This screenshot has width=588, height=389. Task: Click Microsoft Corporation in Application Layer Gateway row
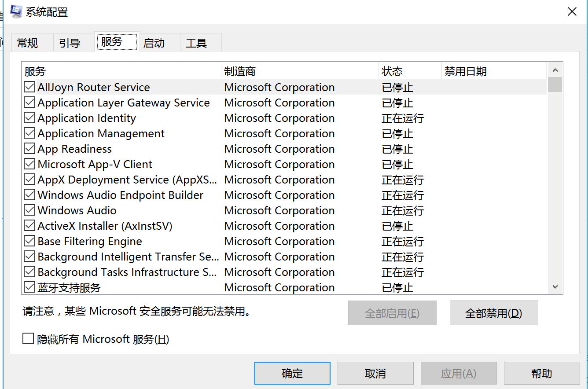point(279,103)
